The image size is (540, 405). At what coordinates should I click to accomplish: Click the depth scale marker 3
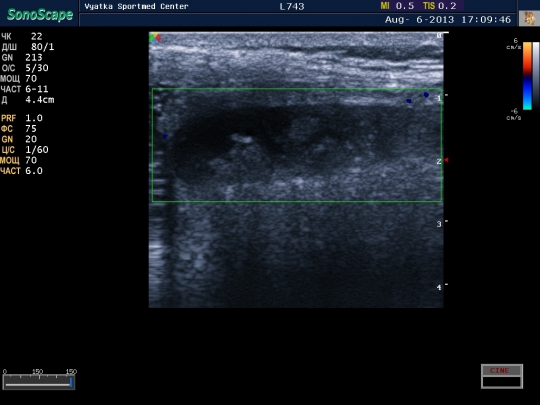tap(439, 224)
